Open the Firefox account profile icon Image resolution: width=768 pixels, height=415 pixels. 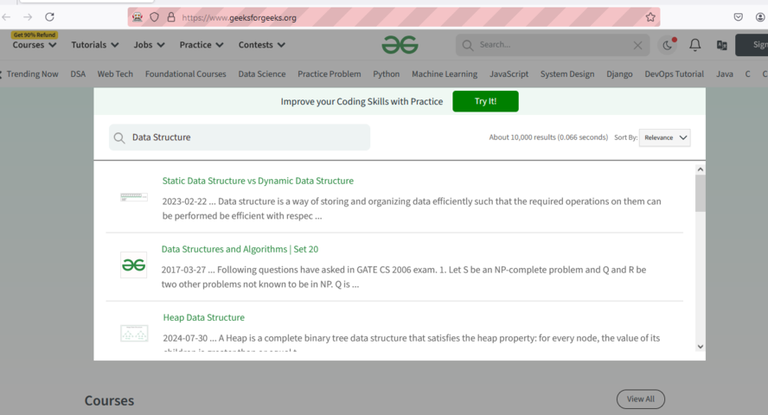[x=760, y=17]
